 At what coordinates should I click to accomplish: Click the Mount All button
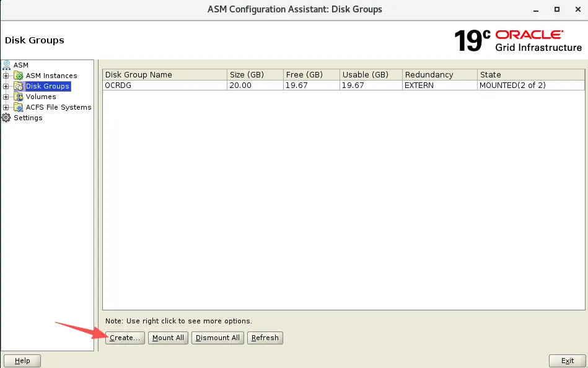click(168, 338)
